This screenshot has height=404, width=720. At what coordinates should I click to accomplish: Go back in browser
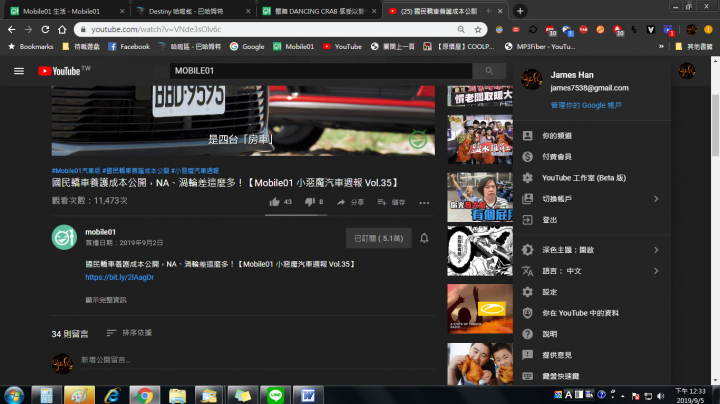(x=11, y=29)
